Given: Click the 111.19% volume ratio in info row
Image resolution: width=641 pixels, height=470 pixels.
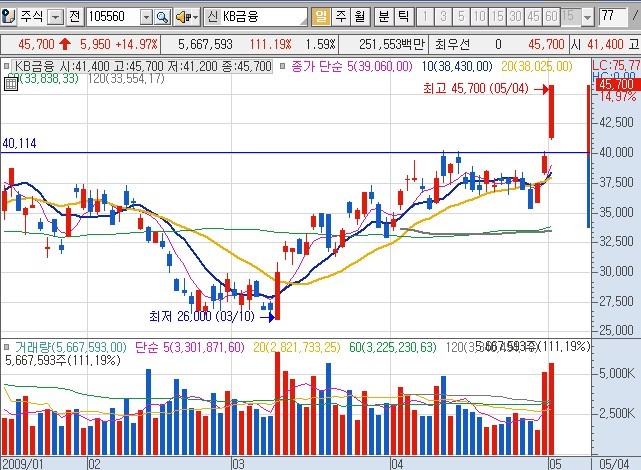Looking at the screenshot, I should (x=271, y=44).
